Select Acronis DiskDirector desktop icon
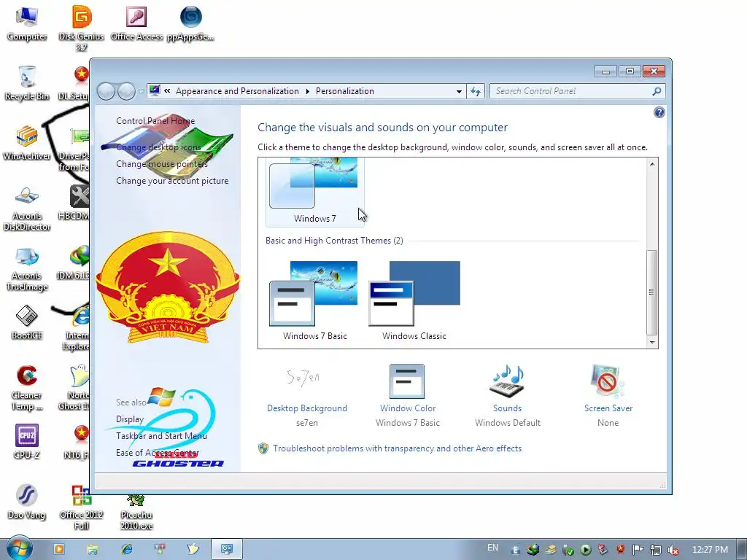The image size is (747, 560). tap(27, 209)
